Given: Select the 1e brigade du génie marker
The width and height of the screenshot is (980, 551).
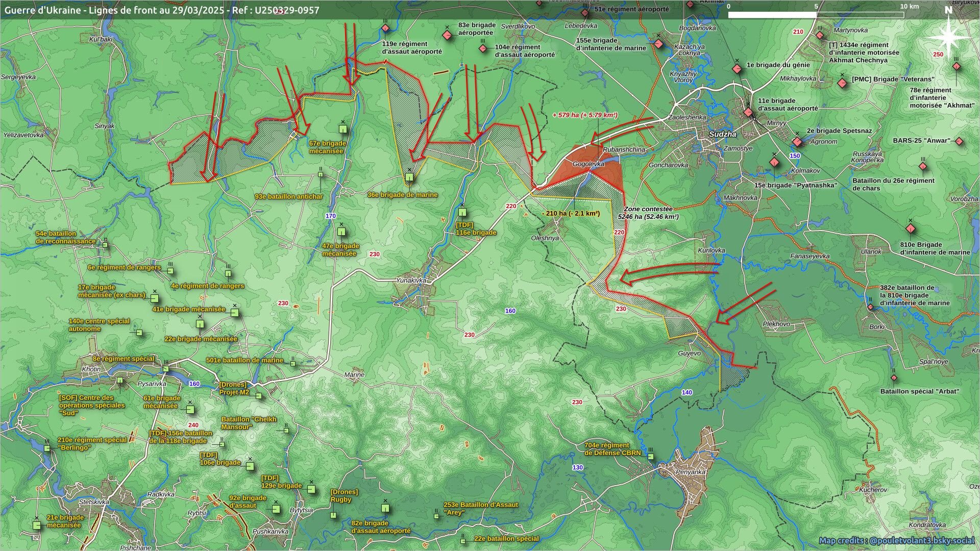Looking at the screenshot, I should tap(737, 68).
